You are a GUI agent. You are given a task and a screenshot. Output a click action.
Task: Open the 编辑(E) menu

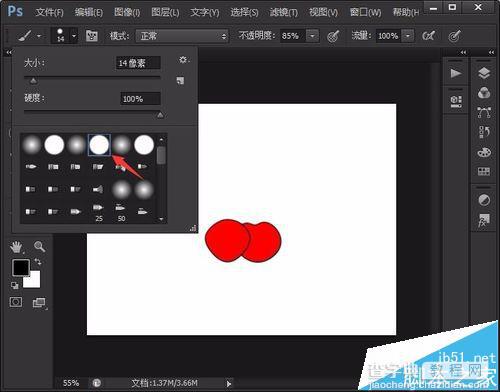coord(89,12)
